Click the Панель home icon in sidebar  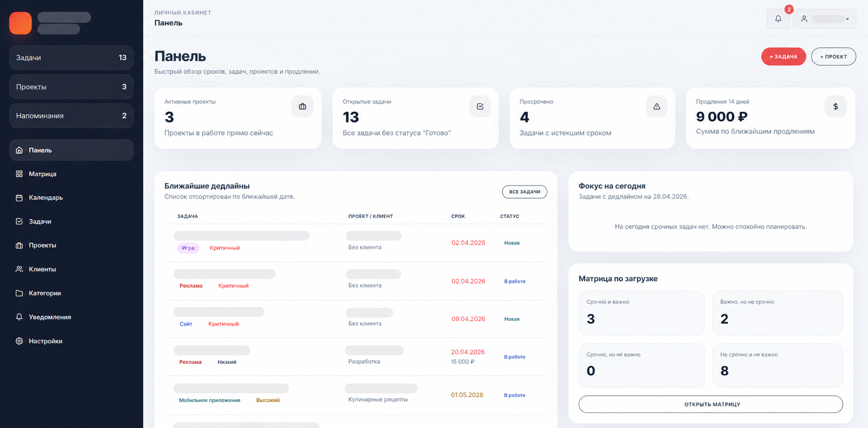click(19, 150)
